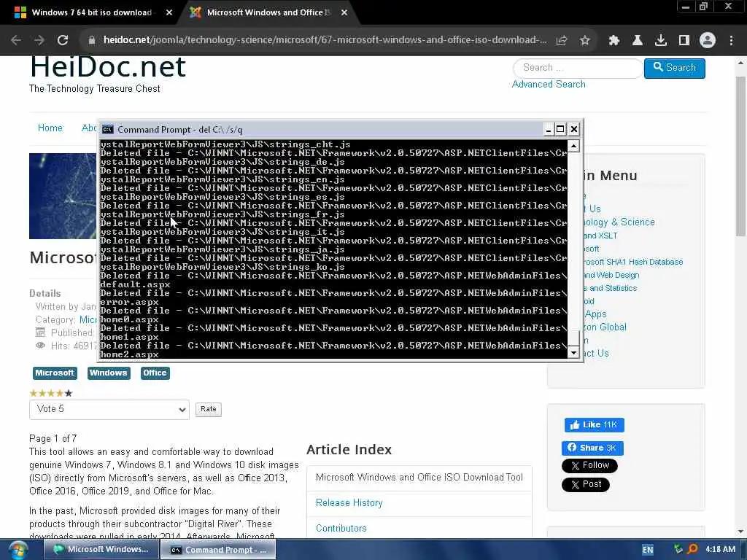The width and height of the screenshot is (747, 560).
Task: Click Facebook Like 11K button
Action: [594, 425]
